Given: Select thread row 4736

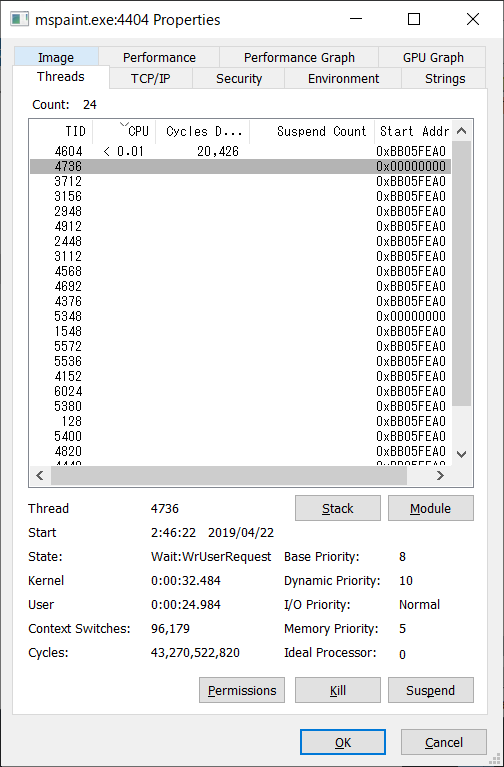Looking at the screenshot, I should click(240, 166).
